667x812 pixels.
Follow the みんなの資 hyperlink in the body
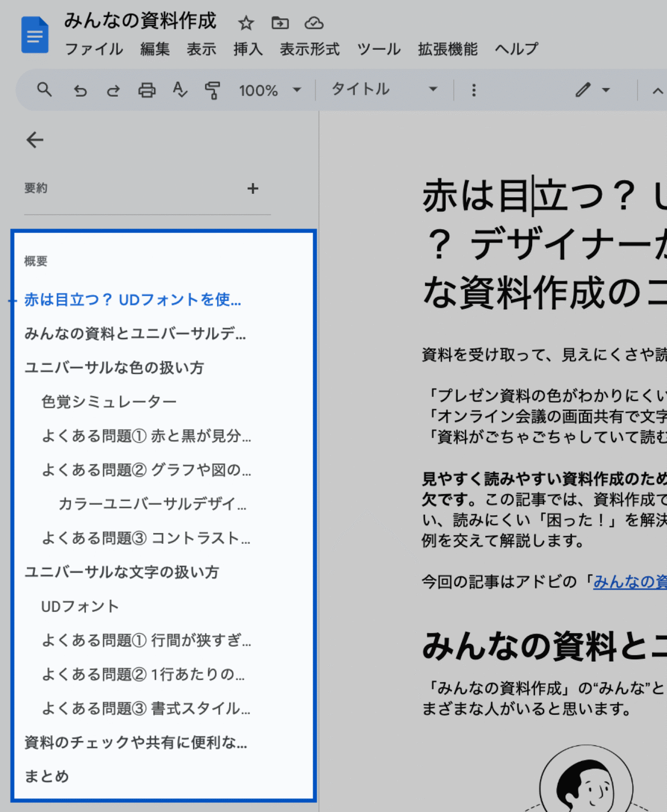tap(629, 582)
